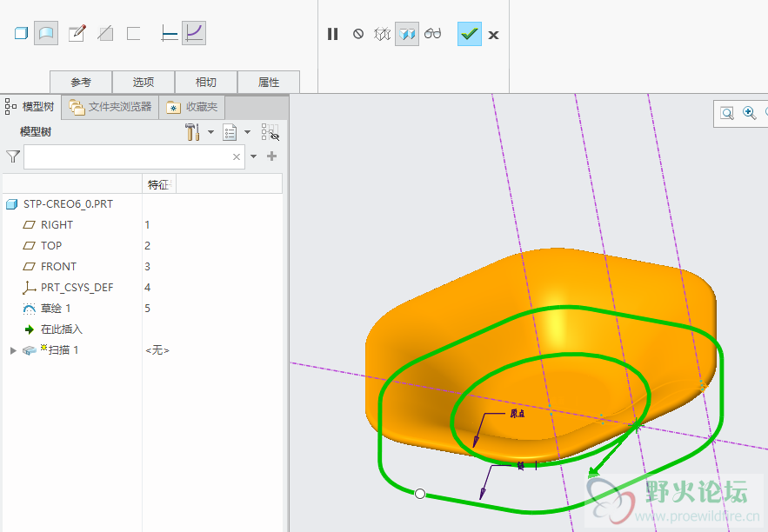Select the TOP datum plane
The height and width of the screenshot is (532, 768).
click(x=51, y=246)
